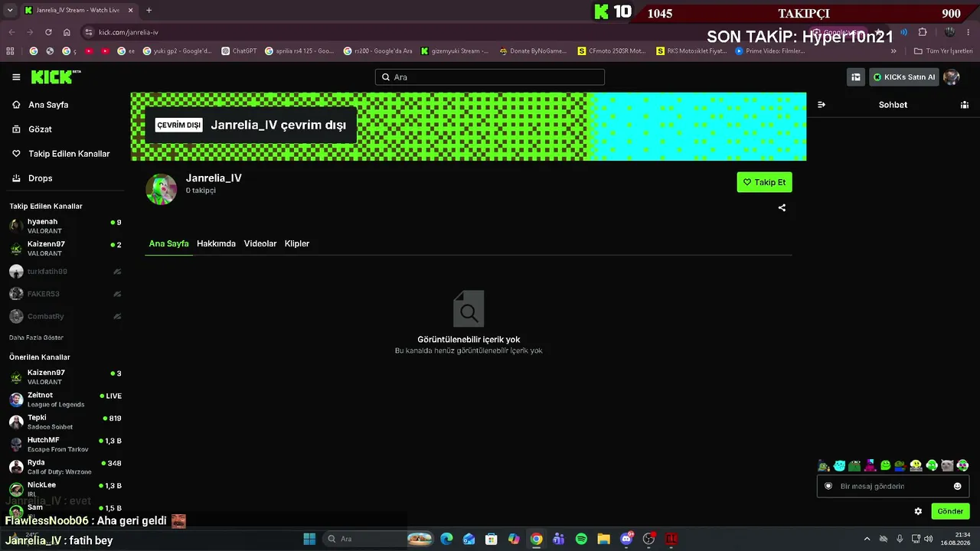Launch Spotify from the taskbar
Image resolution: width=980 pixels, height=551 pixels.
pyautogui.click(x=581, y=539)
